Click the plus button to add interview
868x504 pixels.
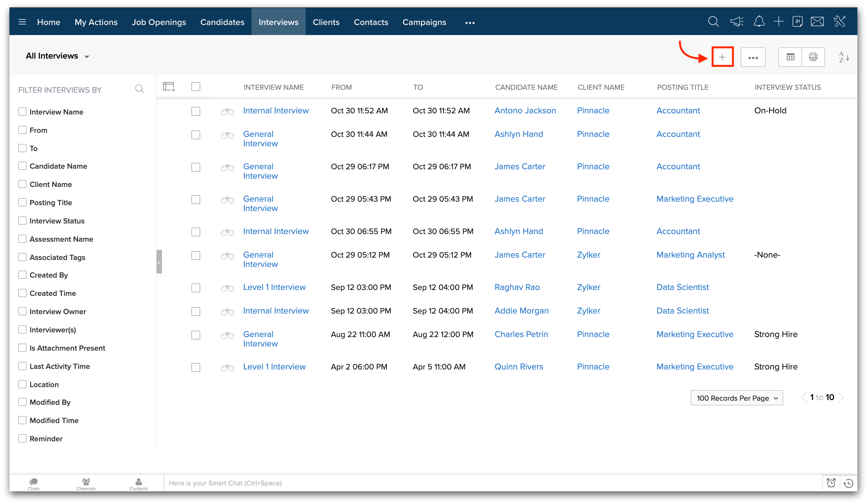(x=722, y=57)
